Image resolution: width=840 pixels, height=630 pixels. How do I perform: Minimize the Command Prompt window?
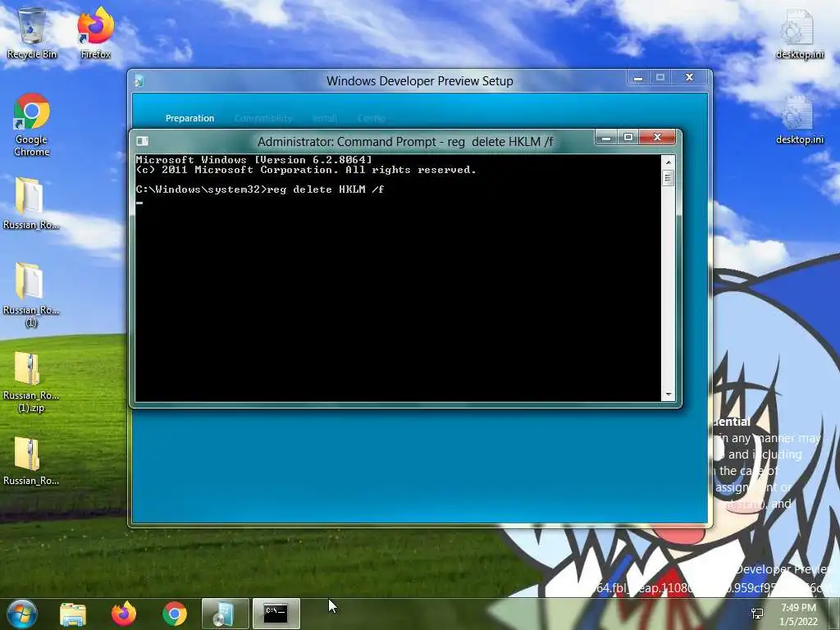606,138
